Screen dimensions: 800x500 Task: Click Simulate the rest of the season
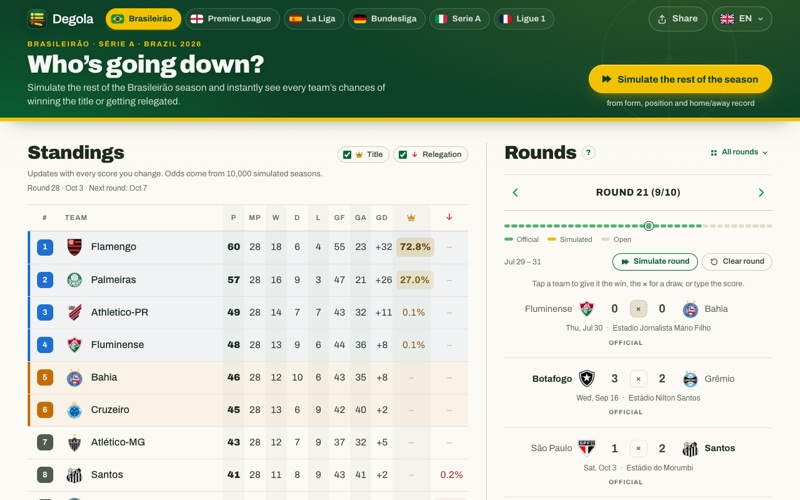click(680, 79)
